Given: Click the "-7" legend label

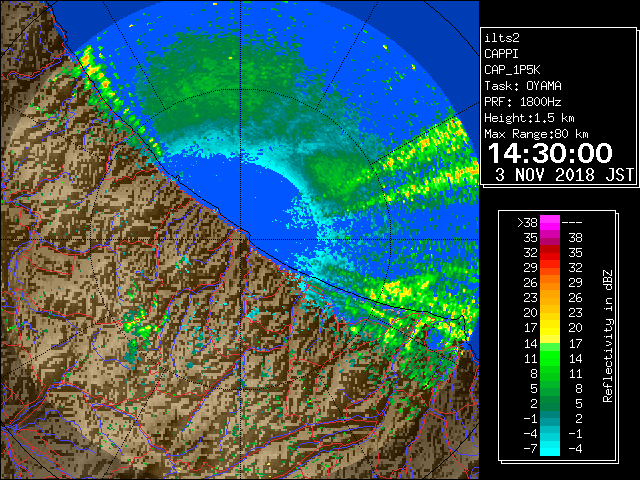Looking at the screenshot, I should [530, 448].
